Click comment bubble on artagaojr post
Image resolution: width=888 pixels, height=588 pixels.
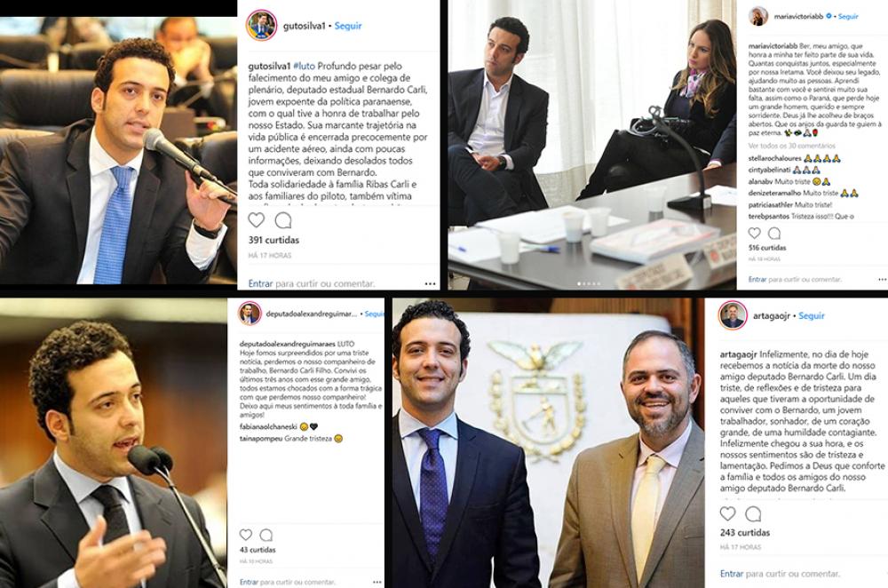(753, 513)
